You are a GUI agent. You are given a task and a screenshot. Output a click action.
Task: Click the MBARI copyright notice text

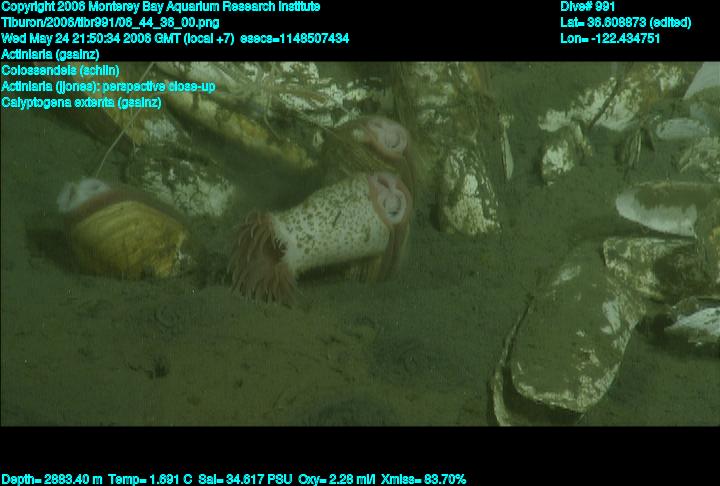point(161,7)
